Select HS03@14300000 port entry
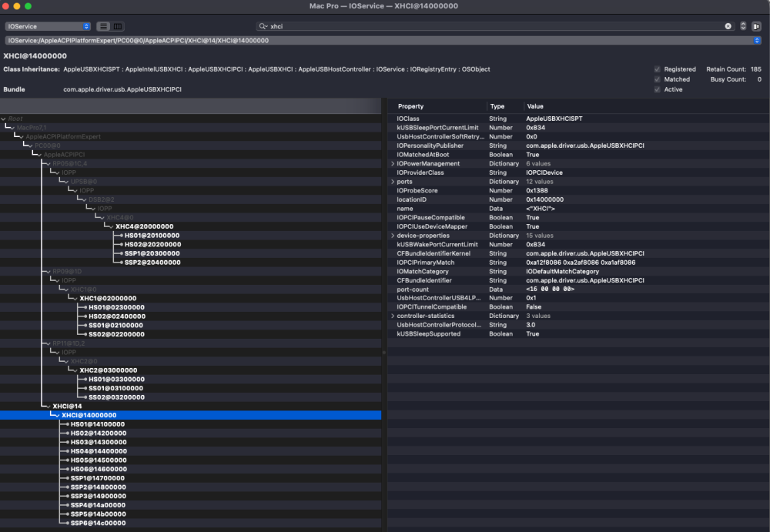The width and height of the screenshot is (770, 532). (x=99, y=442)
